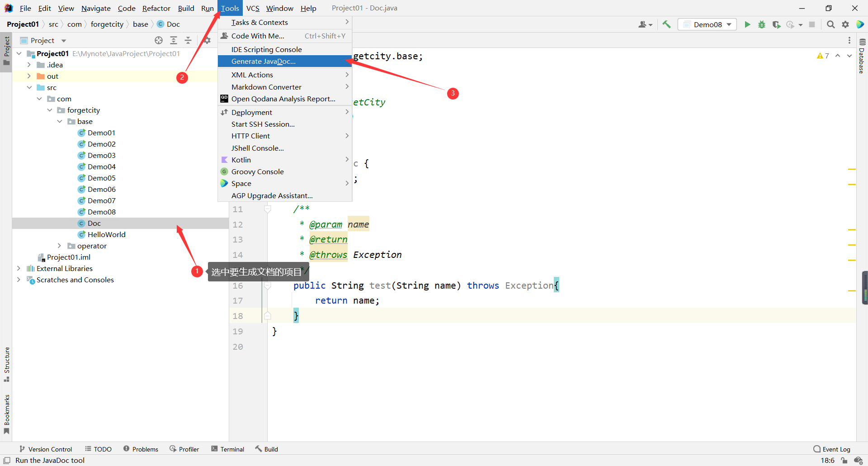Screen dimensions: 868x466
Task: Open the Profiler tool window
Action: (x=184, y=449)
